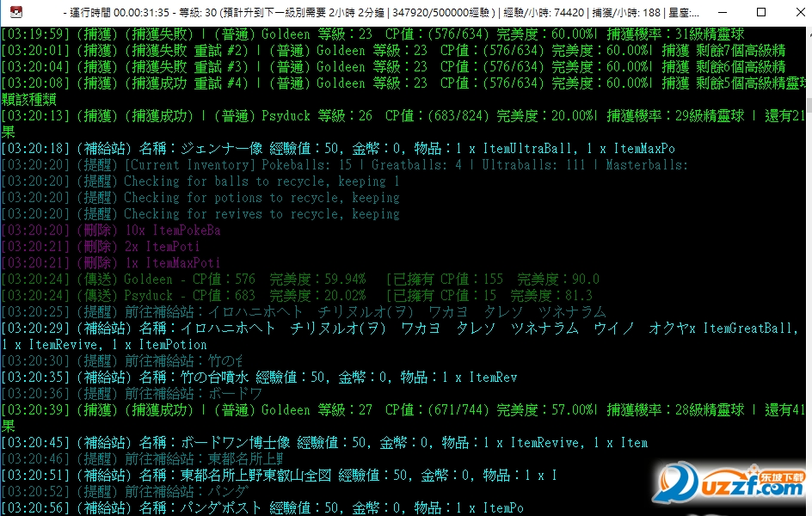Select the purple '1x ItemMaxPoti' delete line
This screenshot has height=516, width=812.
coord(111,263)
